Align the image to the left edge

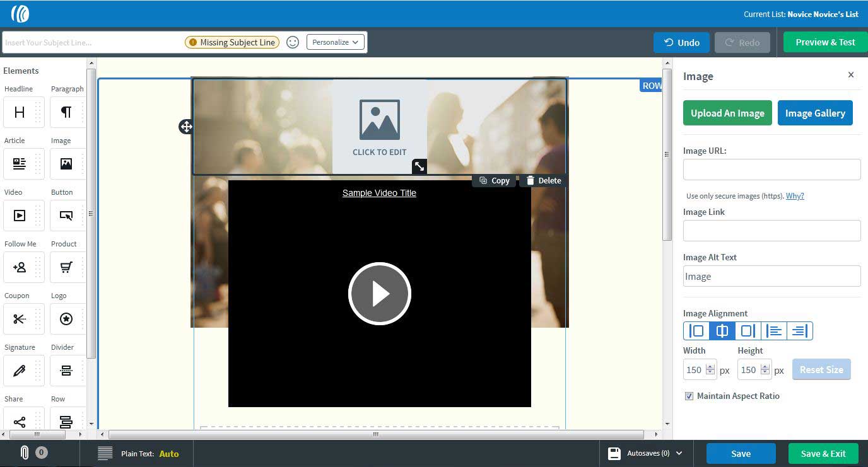click(x=696, y=331)
